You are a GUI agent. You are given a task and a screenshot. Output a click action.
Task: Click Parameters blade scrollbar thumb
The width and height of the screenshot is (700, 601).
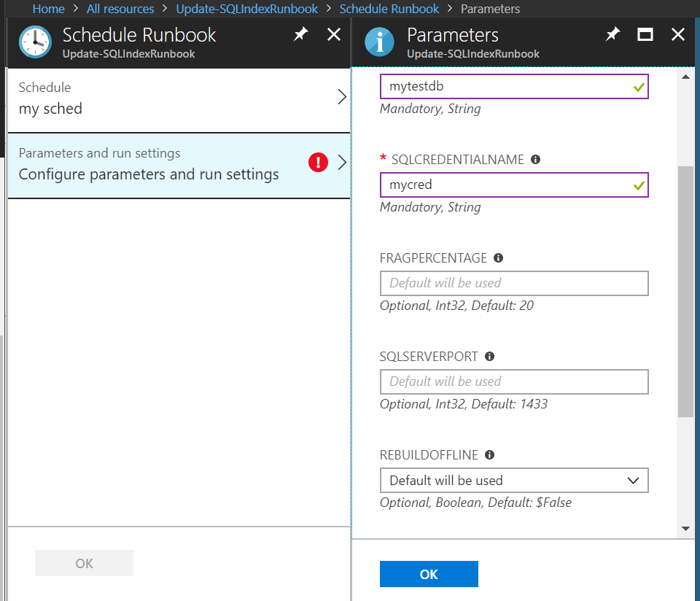click(685, 292)
